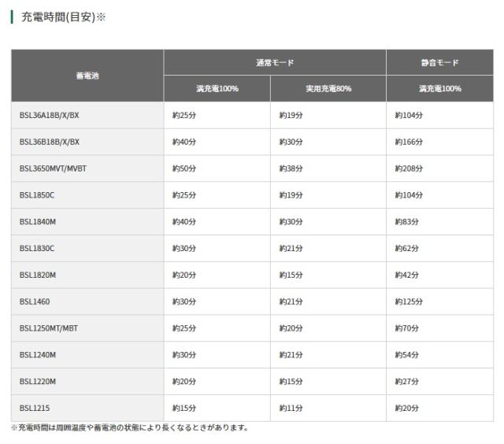Click battery name BSL1215
The height and width of the screenshot is (444, 504).
coord(35,409)
